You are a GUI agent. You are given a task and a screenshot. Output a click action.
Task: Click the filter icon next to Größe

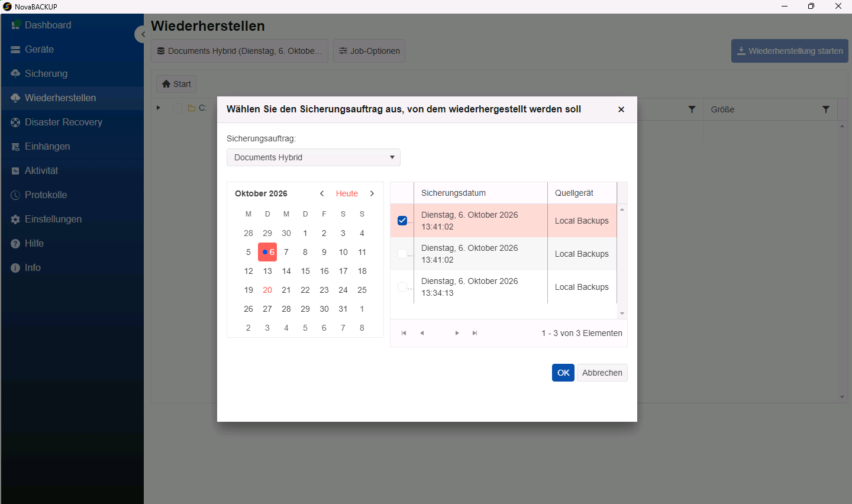[x=826, y=109]
